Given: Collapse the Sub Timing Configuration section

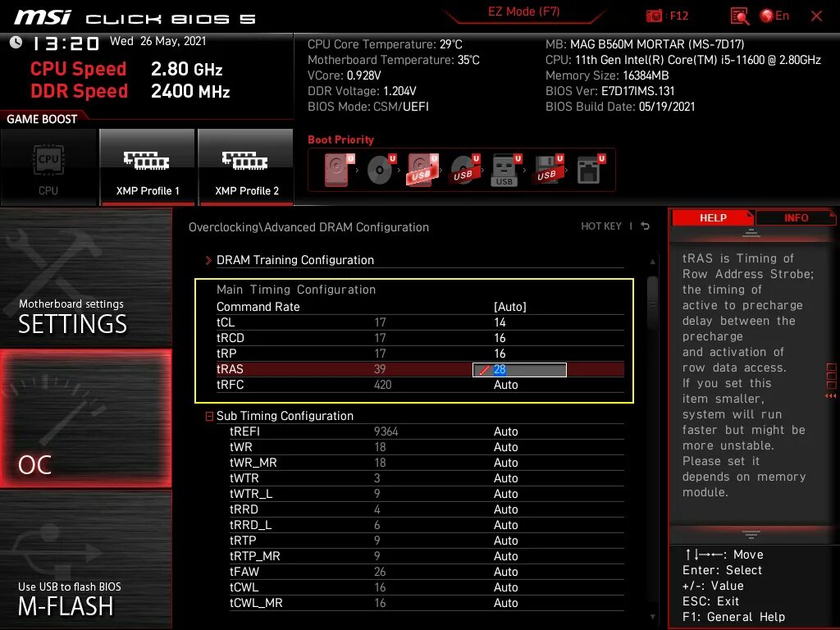Looking at the screenshot, I should click(x=209, y=416).
